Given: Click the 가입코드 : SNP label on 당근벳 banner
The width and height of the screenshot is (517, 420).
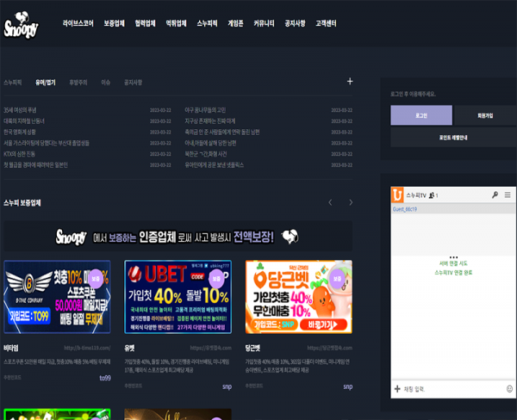Looking at the screenshot, I should pyautogui.click(x=274, y=324).
